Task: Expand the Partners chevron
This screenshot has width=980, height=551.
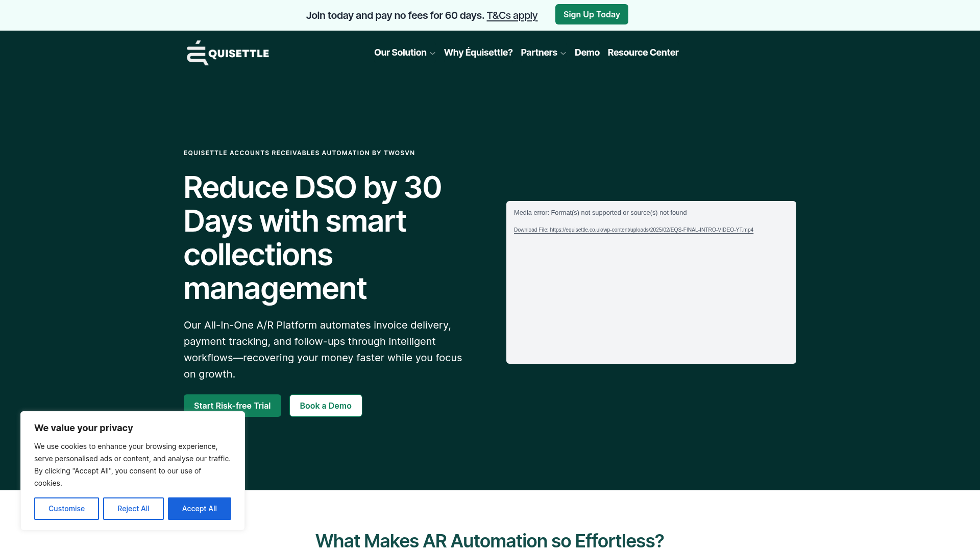Action: tap(563, 53)
